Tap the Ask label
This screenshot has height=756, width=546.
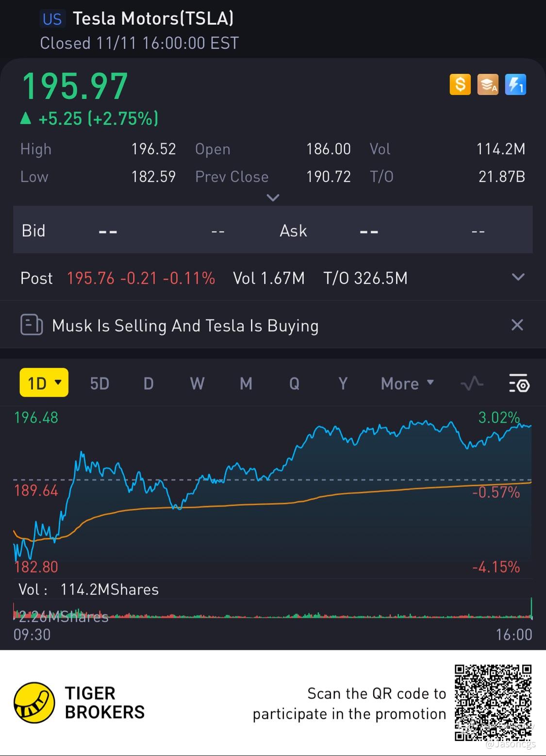pyautogui.click(x=293, y=230)
